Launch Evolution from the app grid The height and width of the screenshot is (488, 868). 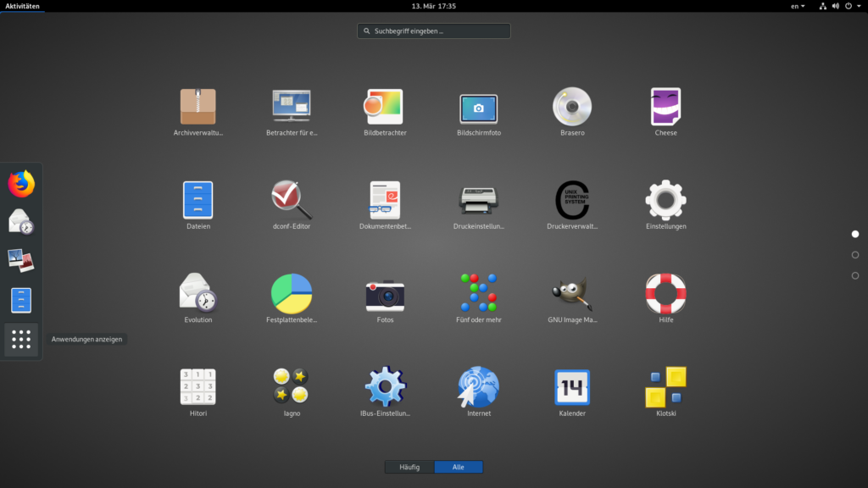[198, 299]
